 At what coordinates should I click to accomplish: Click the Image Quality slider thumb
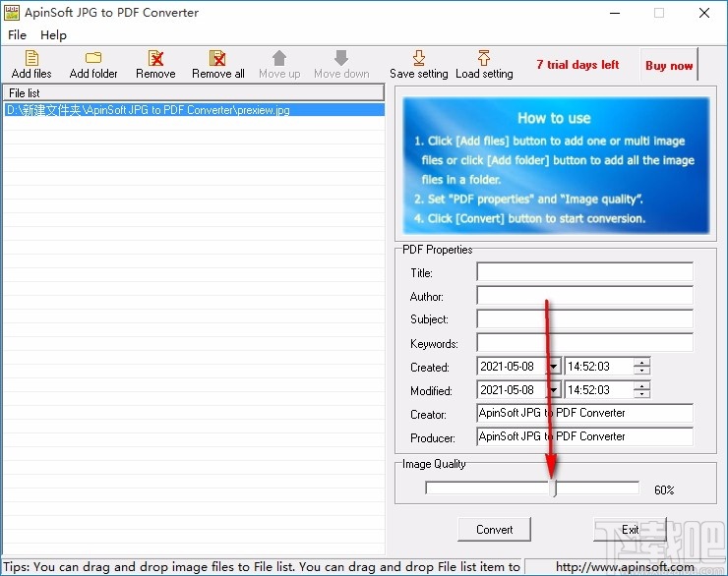553,489
